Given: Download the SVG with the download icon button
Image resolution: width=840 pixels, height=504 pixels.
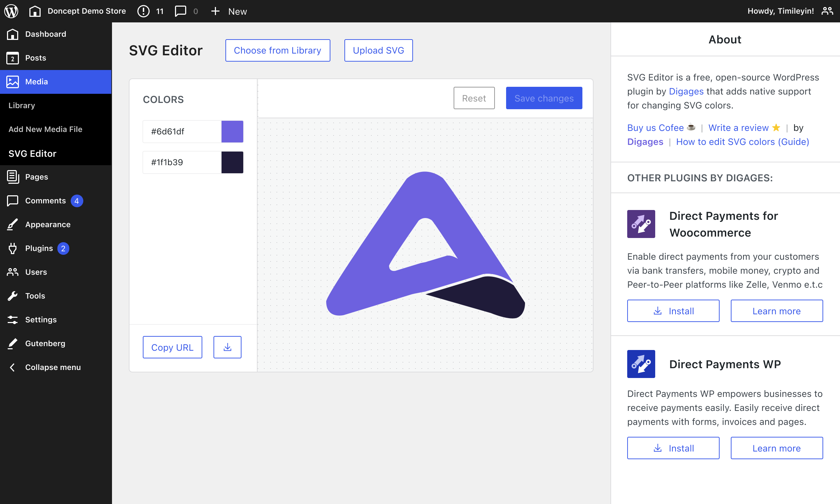Looking at the screenshot, I should [227, 347].
